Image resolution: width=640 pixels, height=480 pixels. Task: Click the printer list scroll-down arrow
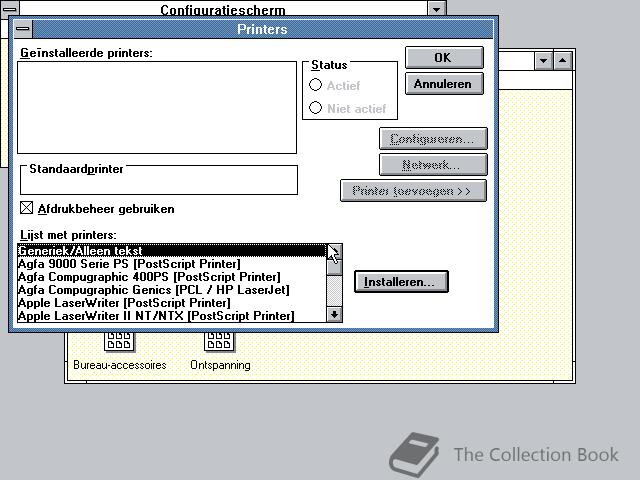(335, 315)
